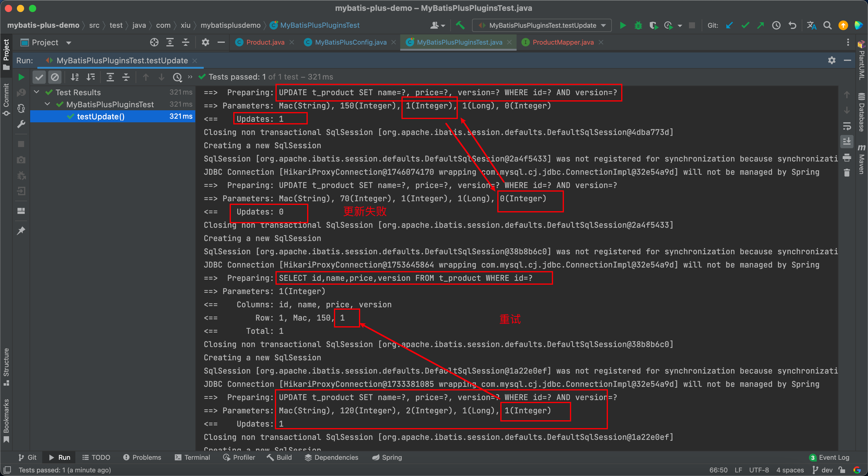Run with coverage shield icon
The image size is (868, 476).
click(654, 25)
